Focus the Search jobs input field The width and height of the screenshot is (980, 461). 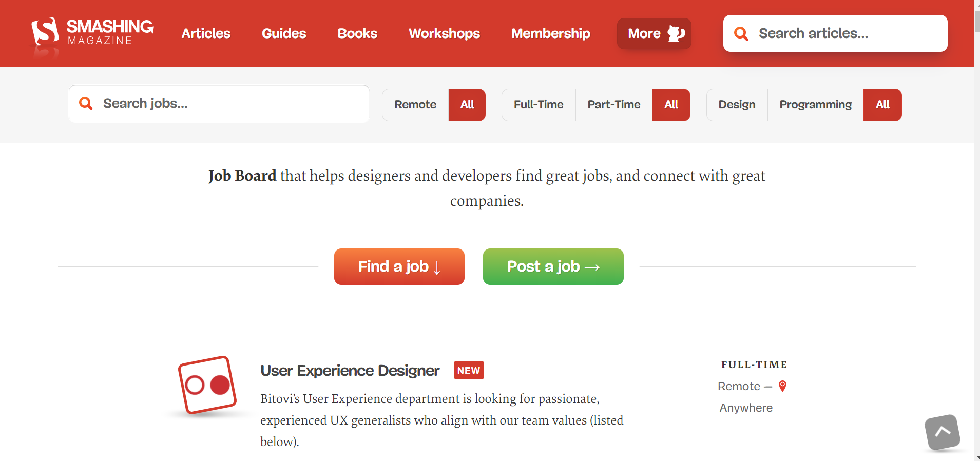231,104
